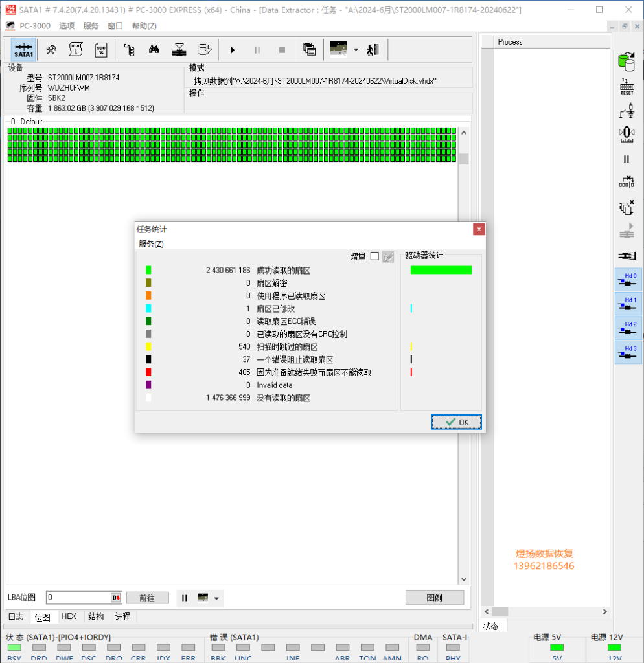Click the binoculars search icon
Screen dimensions: 644x663
point(154,50)
